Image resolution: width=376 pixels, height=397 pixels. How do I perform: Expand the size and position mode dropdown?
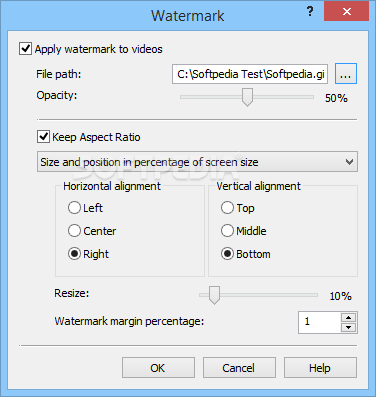(197, 162)
